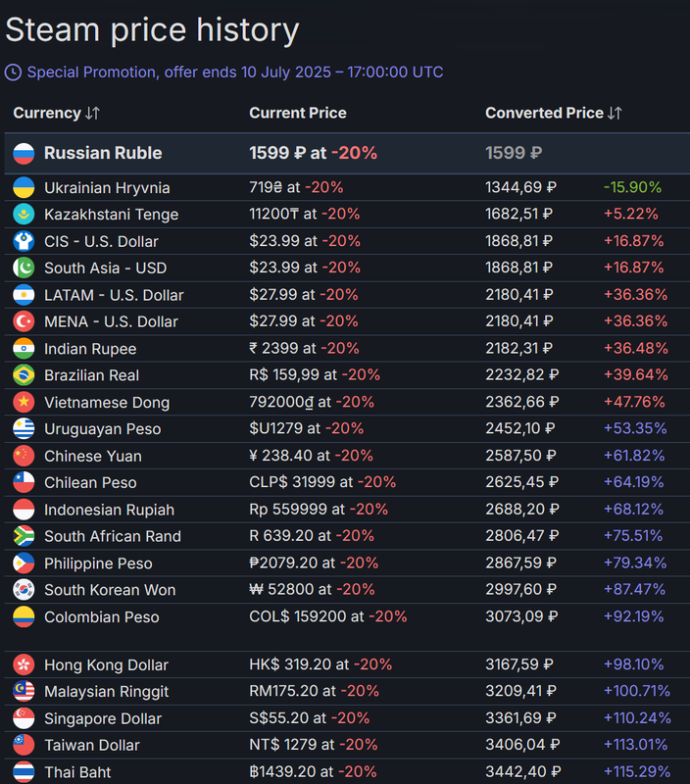The image size is (690, 784).
Task: Click the +79.34% difference value
Action: pyautogui.click(x=635, y=563)
